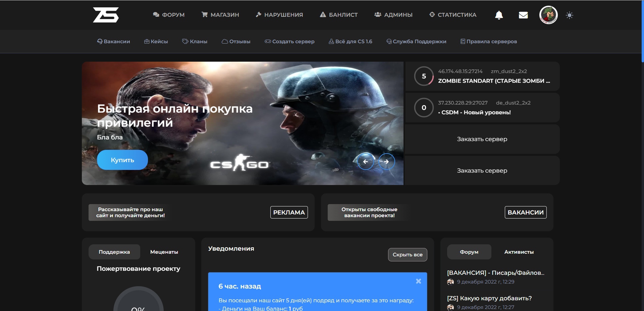Click the ZS site logo
644x311 pixels.
point(106,15)
